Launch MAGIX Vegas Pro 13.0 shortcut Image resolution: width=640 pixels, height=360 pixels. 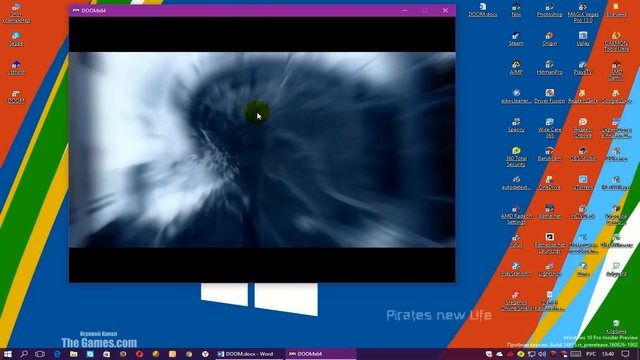point(583,12)
